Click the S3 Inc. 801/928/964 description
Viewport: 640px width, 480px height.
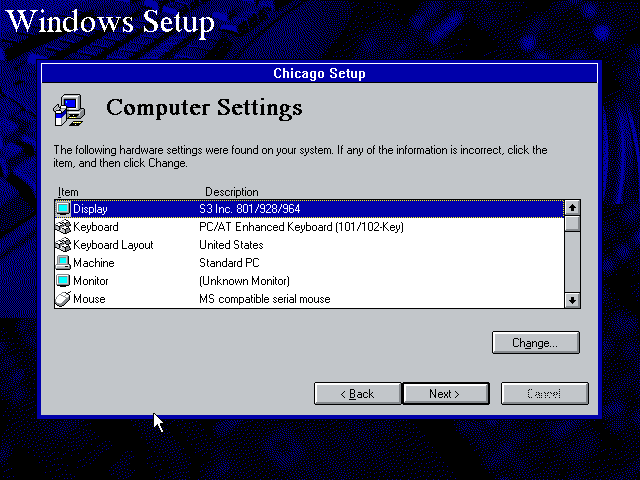pos(250,209)
